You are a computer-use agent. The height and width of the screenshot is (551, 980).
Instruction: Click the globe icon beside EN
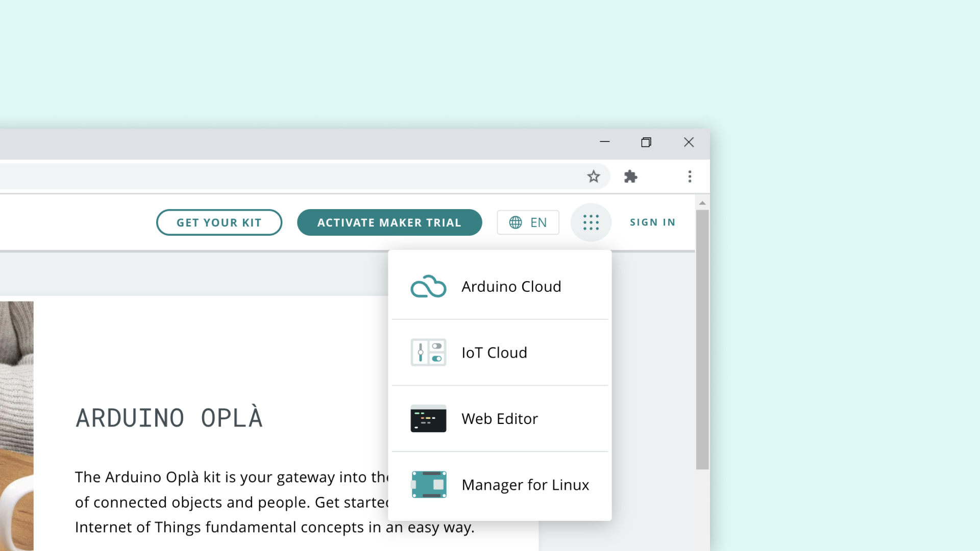click(x=516, y=222)
